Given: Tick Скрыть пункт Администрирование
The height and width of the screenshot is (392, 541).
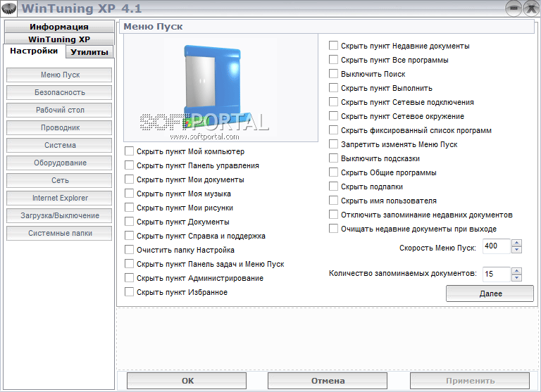Looking at the screenshot, I should pyautogui.click(x=130, y=277).
